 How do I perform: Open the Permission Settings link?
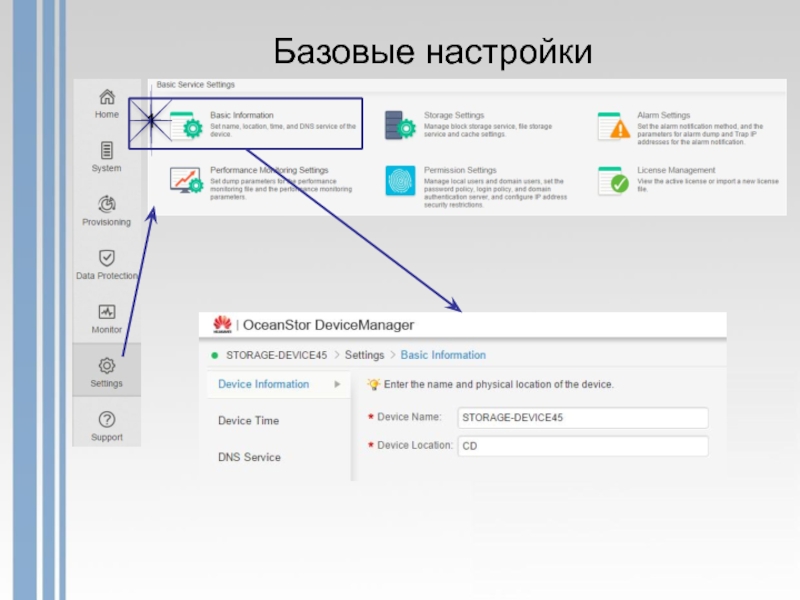[460, 170]
